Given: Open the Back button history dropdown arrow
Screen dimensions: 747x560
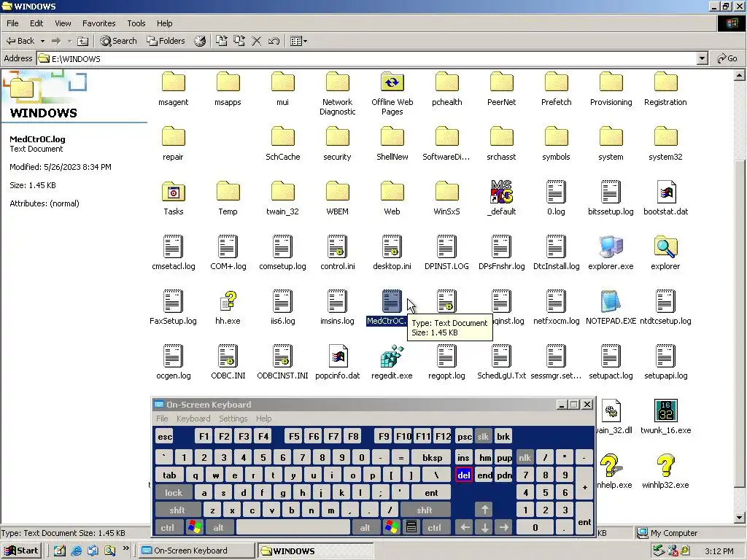Looking at the screenshot, I should pyautogui.click(x=42, y=41).
